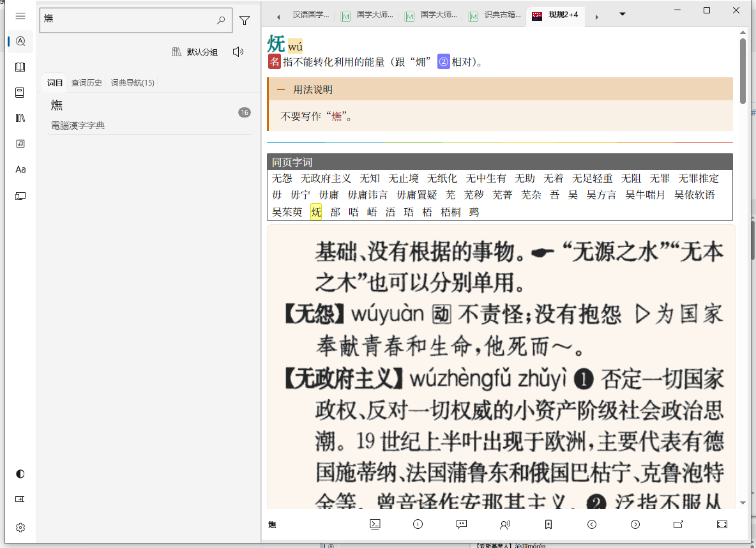Open the 默认分组 dictionary group selector
756x548 pixels.
(x=195, y=52)
